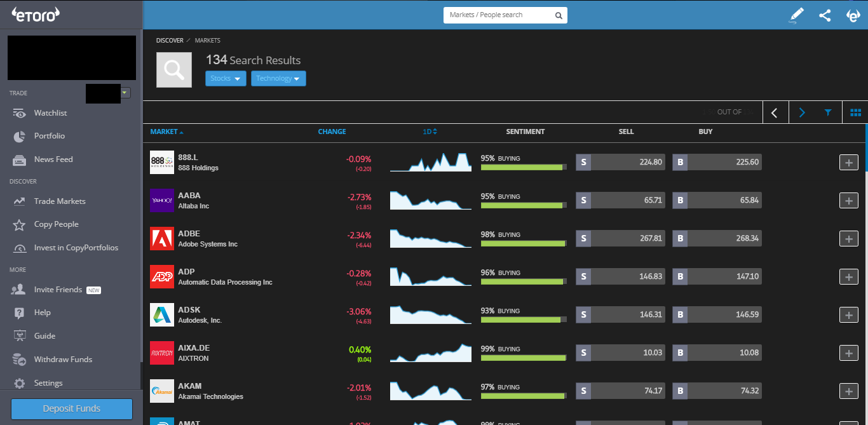The width and height of the screenshot is (868, 425).
Task: Click the Adobe logo thumbnail
Action: click(x=162, y=239)
